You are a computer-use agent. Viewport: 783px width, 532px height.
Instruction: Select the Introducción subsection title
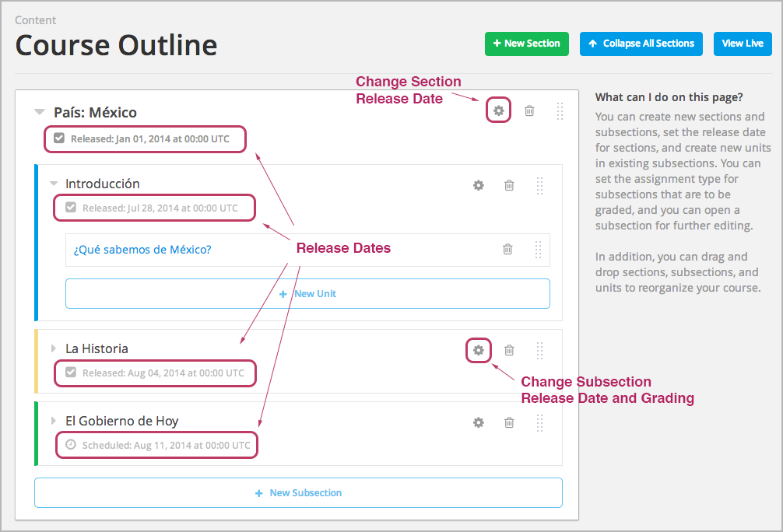(x=103, y=184)
